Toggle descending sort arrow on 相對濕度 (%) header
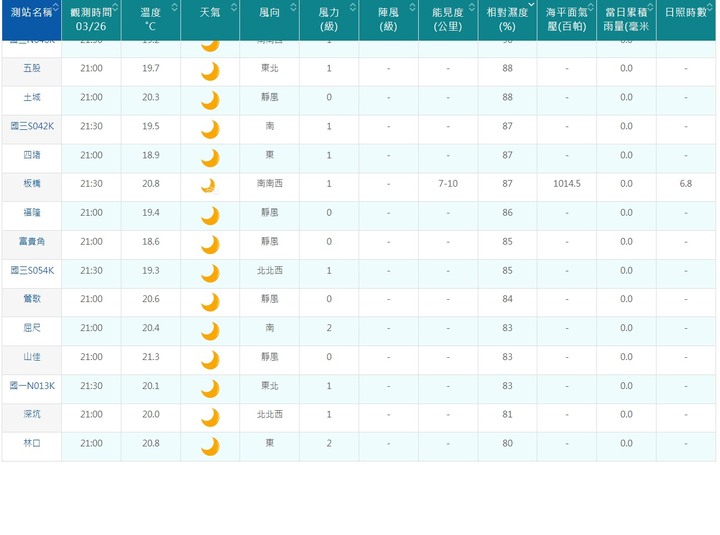The width and height of the screenshot is (720, 535). [531, 5]
